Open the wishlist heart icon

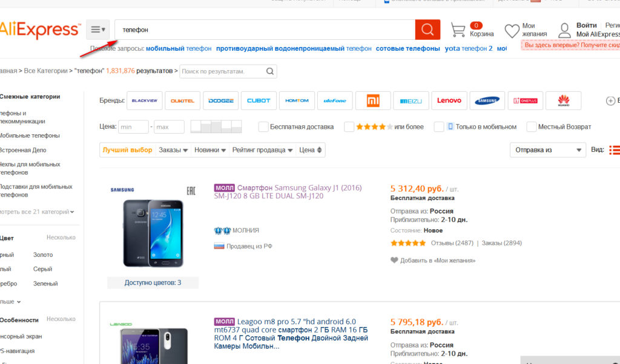click(512, 30)
